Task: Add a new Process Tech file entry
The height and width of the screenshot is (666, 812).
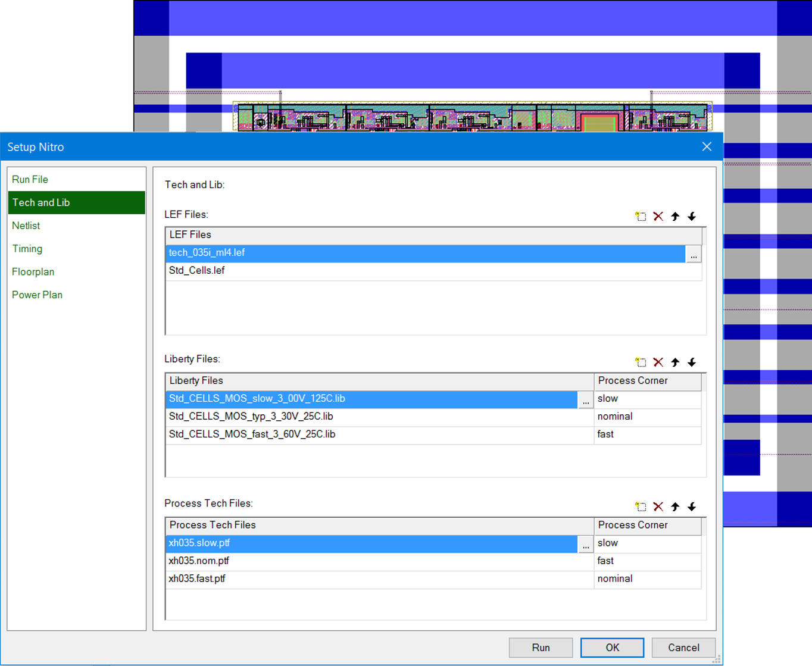Action: pos(641,506)
